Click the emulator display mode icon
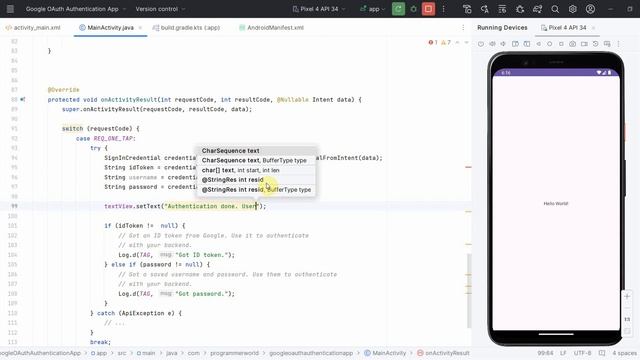The width and height of the screenshot is (640, 360). pyautogui.click(x=607, y=44)
